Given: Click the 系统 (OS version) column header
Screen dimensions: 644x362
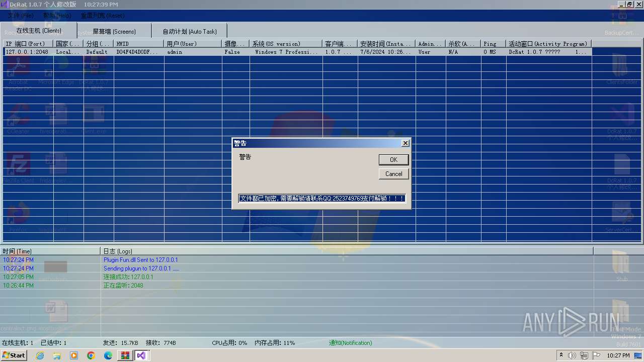Looking at the screenshot, I should pyautogui.click(x=286, y=44).
